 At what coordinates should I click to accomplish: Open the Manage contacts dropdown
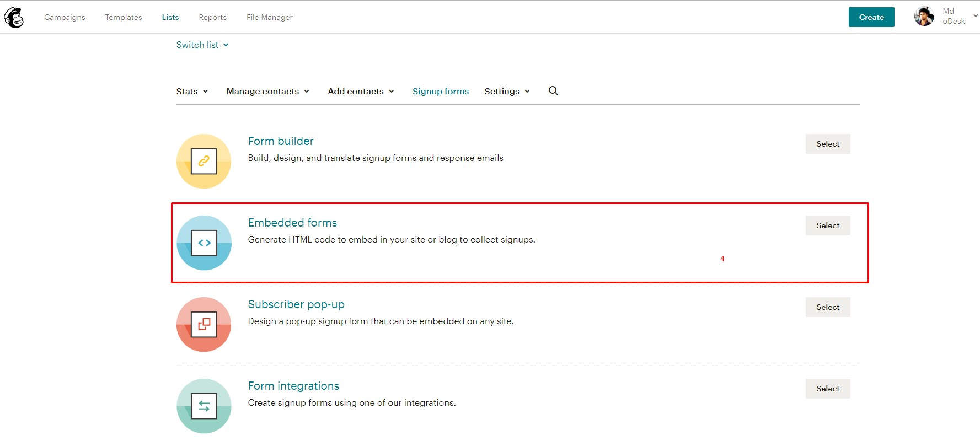tap(268, 91)
